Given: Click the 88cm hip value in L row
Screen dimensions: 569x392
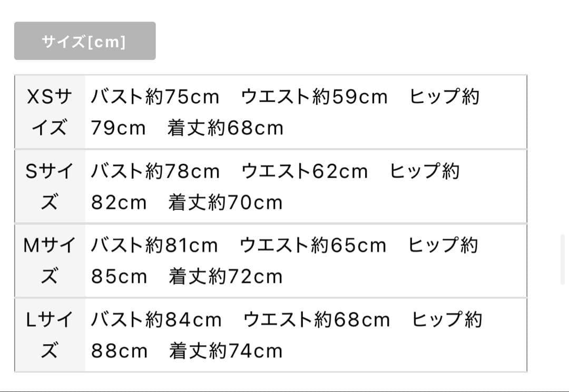Looking at the screenshot, I should (119, 351).
